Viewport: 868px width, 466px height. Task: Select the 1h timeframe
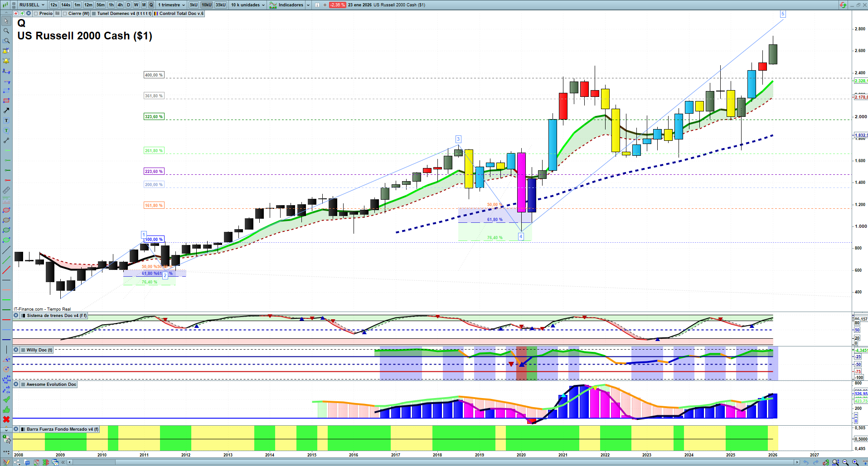click(x=111, y=5)
